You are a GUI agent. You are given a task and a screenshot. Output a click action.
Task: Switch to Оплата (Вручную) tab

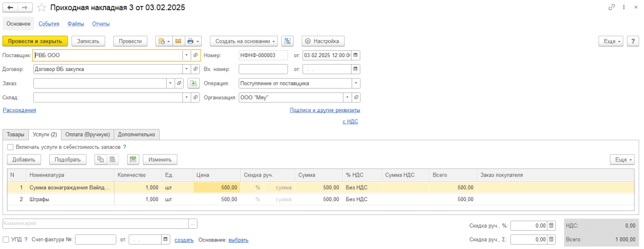87,135
